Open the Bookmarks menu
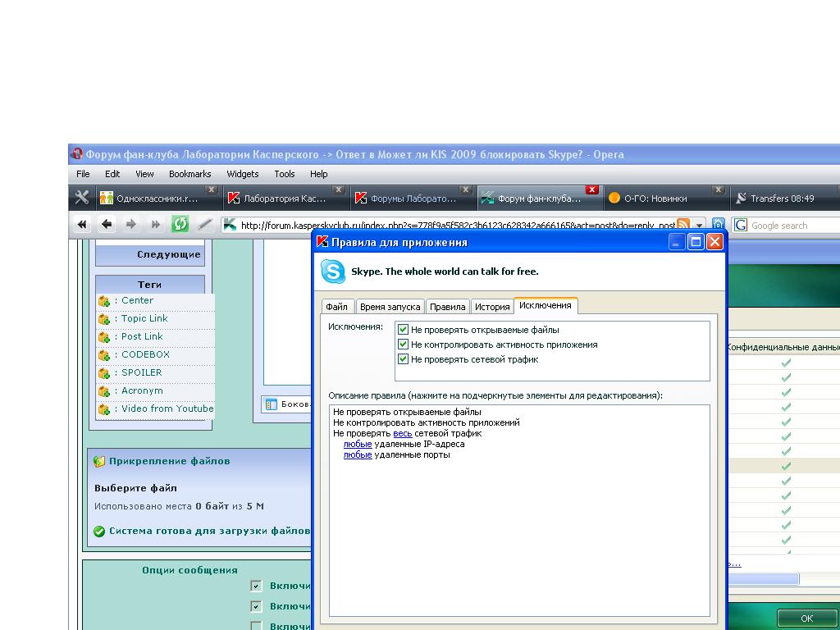 [x=190, y=174]
